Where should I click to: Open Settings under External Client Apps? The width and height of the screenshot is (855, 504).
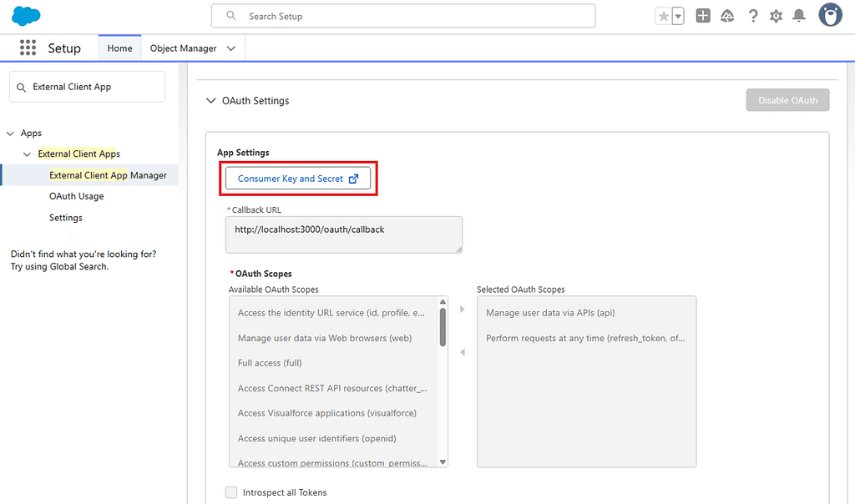[65, 218]
